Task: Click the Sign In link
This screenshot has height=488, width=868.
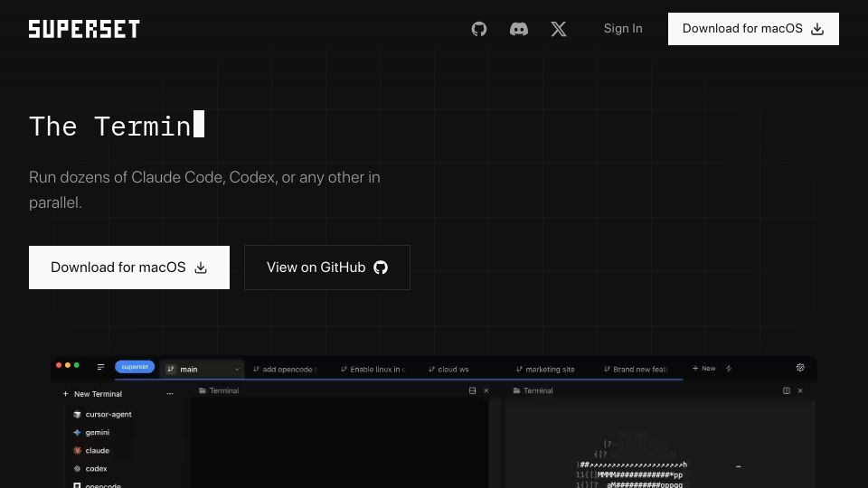Action: coord(623,29)
